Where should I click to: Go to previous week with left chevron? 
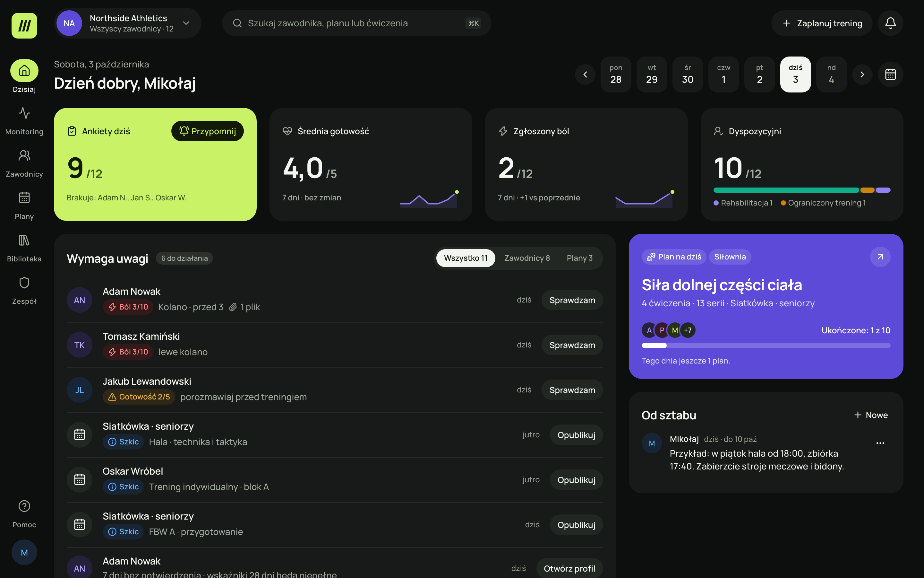point(585,74)
